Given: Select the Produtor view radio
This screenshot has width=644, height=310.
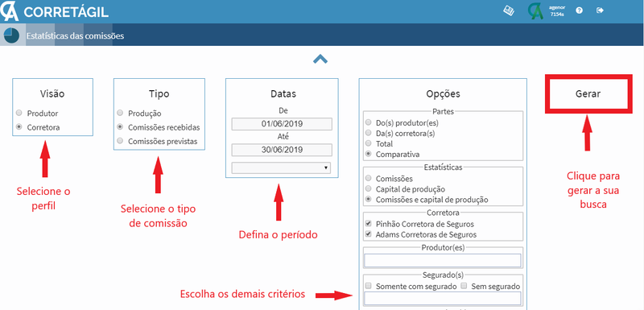Looking at the screenshot, I should (x=19, y=113).
